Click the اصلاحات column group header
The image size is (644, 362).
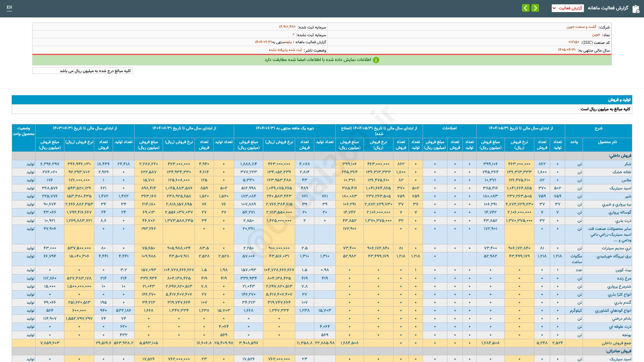449,128
